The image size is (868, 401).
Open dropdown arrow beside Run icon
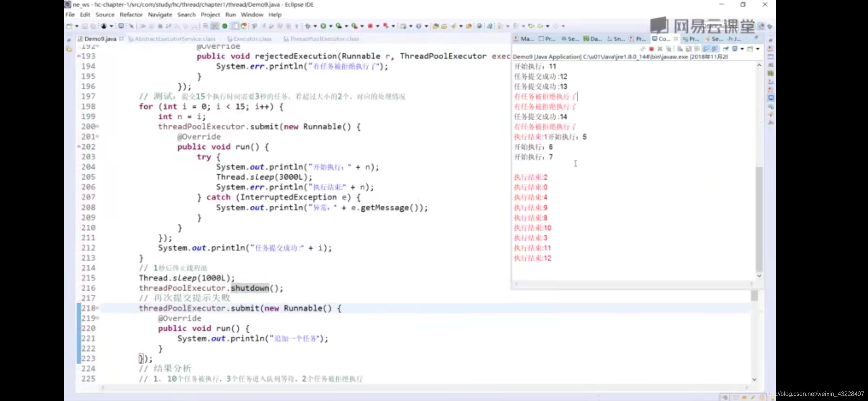[331, 26]
